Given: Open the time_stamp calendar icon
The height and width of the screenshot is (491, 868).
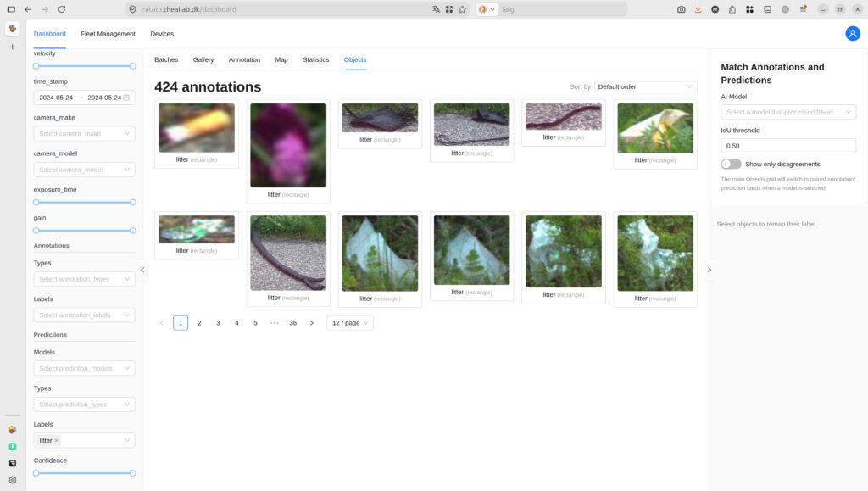Looking at the screenshot, I should tap(126, 98).
